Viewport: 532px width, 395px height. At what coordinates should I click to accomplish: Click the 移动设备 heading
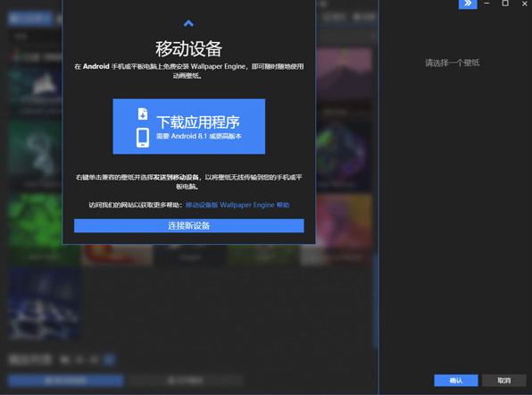tap(188, 49)
